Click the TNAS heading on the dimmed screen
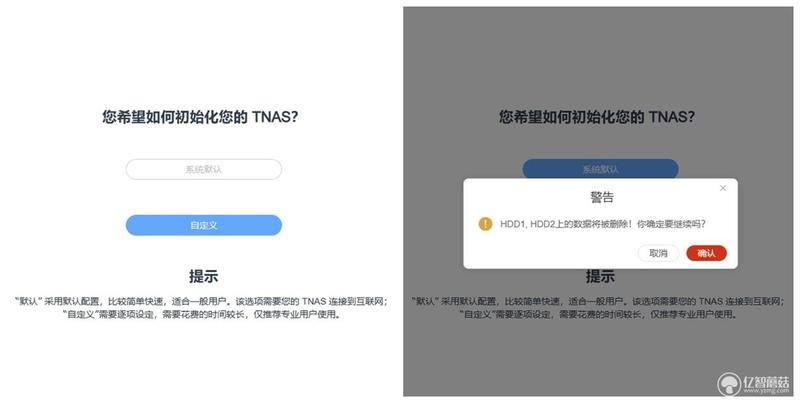This screenshot has height=403, width=800. pyautogui.click(x=596, y=117)
